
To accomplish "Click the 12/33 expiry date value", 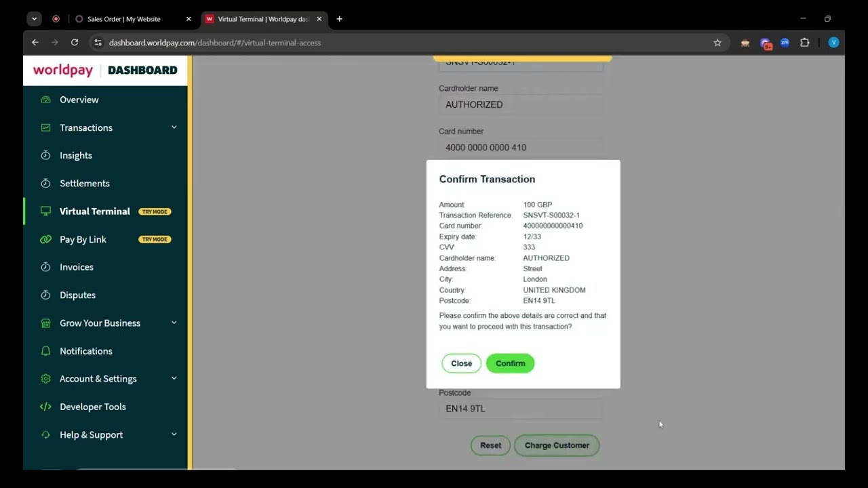I will [532, 237].
